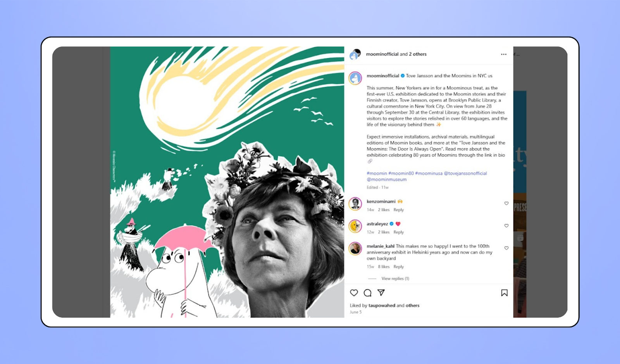
Task: Open the @moominmuseum mention link
Action: click(x=387, y=180)
